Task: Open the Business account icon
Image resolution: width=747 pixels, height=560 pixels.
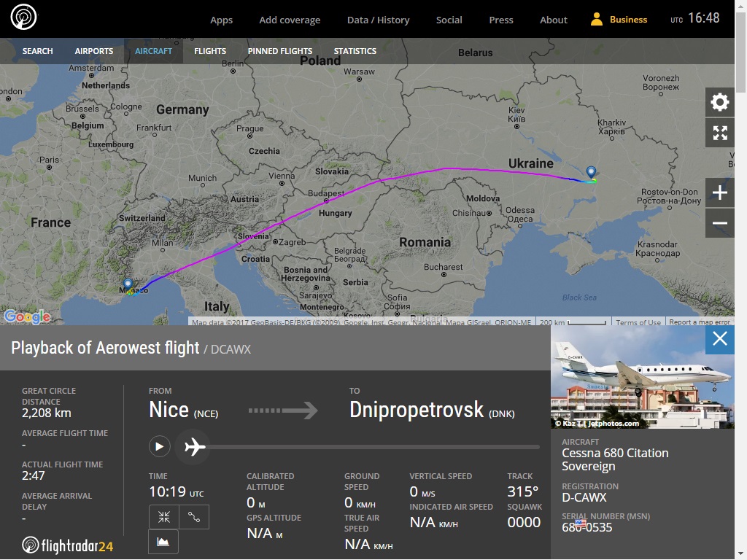Action: coord(597,20)
